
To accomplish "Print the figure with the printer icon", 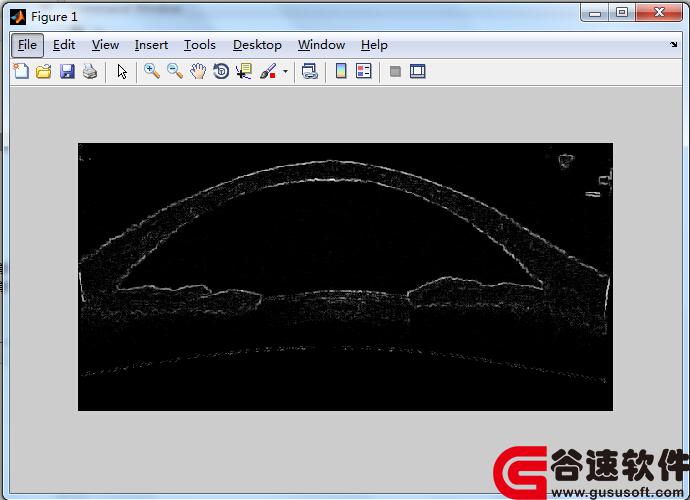I will [x=90, y=71].
